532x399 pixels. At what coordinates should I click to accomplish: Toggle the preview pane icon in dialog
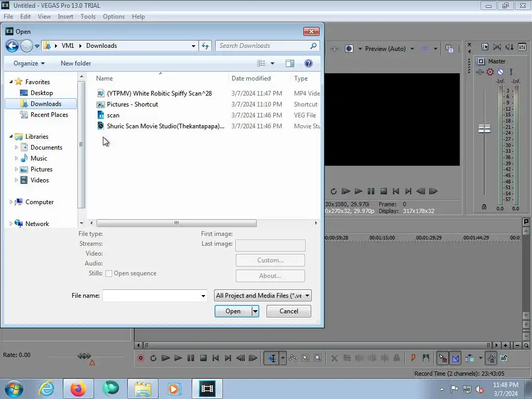click(x=290, y=63)
